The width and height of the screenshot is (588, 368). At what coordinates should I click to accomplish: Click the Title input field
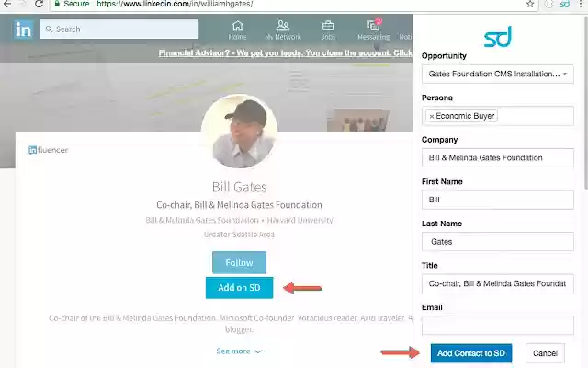[498, 283]
